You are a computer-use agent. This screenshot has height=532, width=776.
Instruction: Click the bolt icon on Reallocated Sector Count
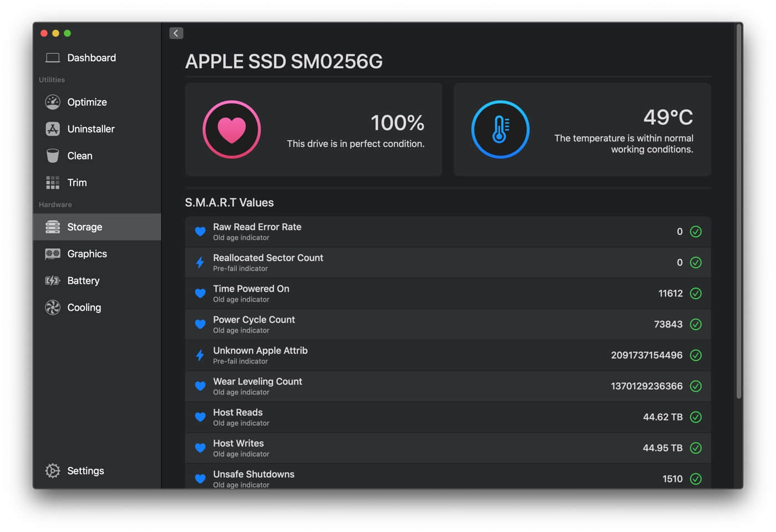tap(200, 263)
